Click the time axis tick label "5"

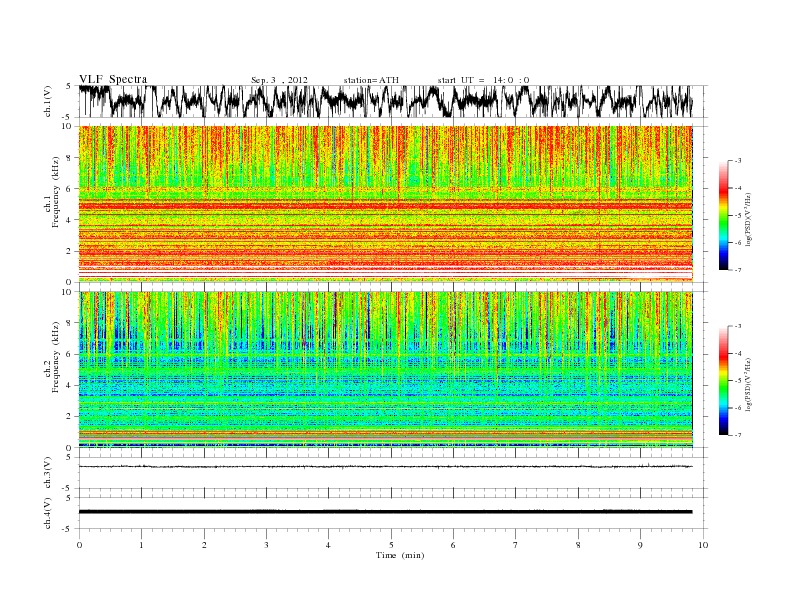pos(391,545)
